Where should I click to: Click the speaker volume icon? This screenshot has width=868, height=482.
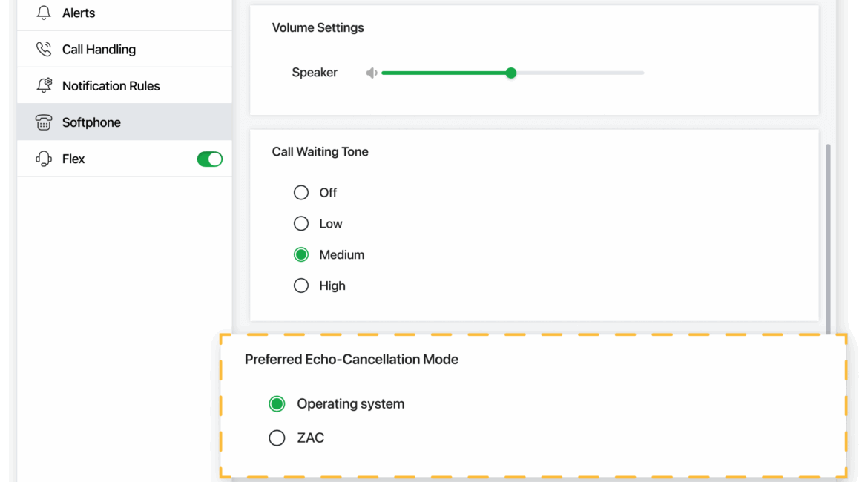pos(372,73)
